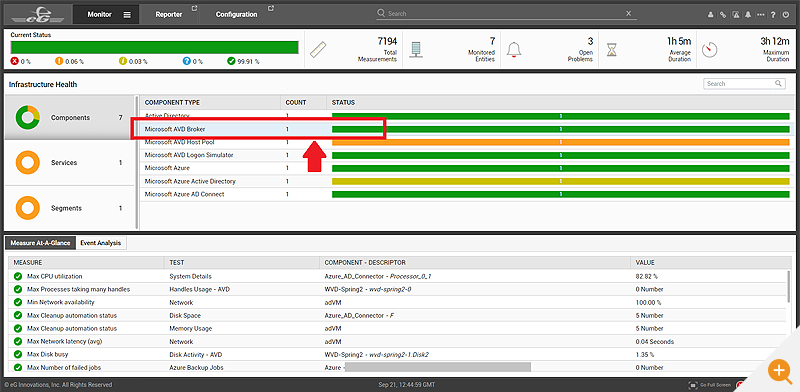This screenshot has width=800, height=392.
Task: Select the Components category
Action: 69,117
